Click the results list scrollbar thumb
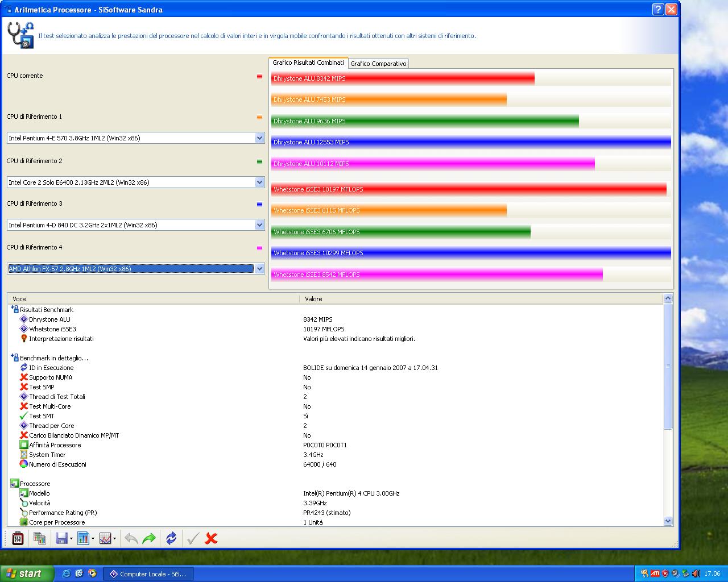Image resolution: width=728 pixels, height=582 pixels. [668, 366]
